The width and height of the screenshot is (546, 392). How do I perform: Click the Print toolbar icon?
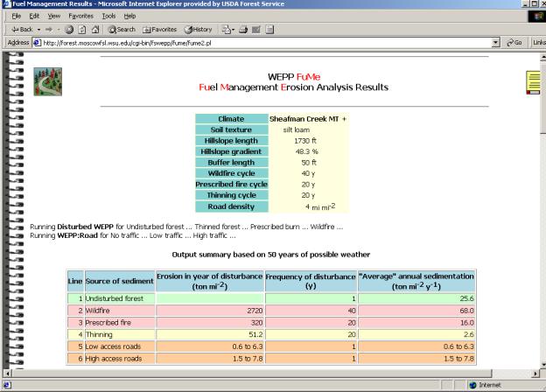click(243, 30)
